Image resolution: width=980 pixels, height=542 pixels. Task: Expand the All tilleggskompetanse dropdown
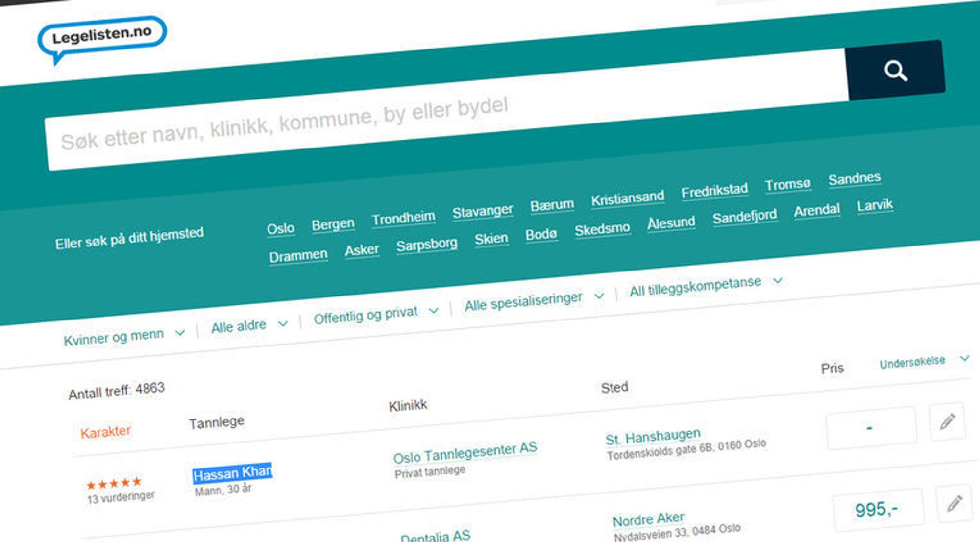click(706, 286)
